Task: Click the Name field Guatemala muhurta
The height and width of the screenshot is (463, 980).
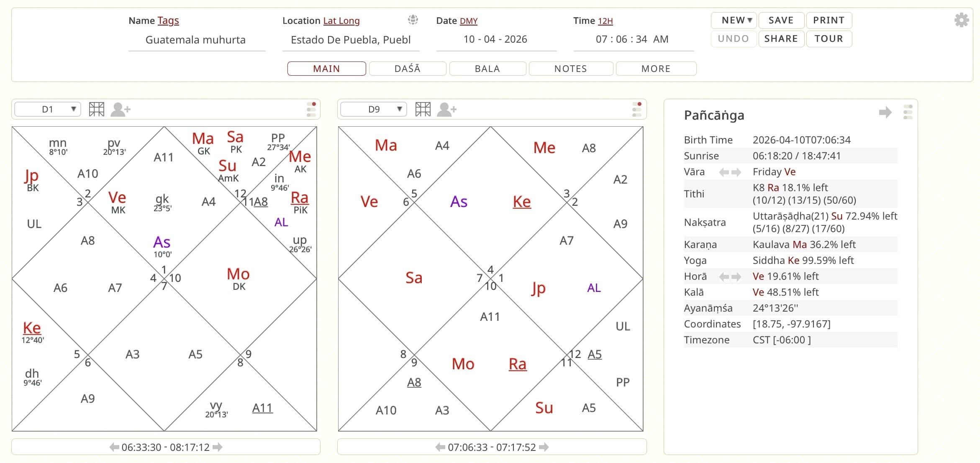Action: click(x=195, y=40)
